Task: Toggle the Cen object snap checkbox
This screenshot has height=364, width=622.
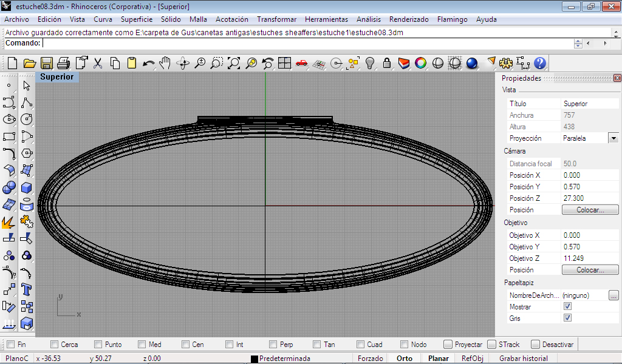Action: point(186,345)
